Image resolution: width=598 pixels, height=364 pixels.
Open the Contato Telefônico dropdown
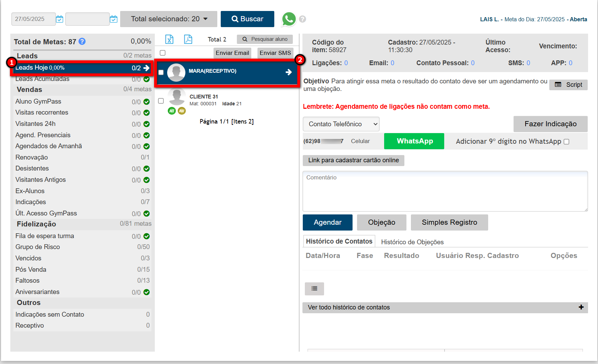click(341, 124)
